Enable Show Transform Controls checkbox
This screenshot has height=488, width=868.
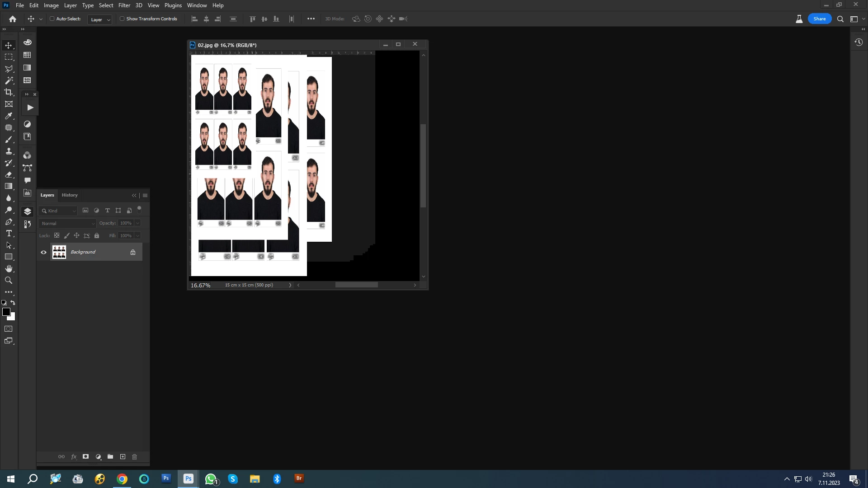tap(122, 19)
